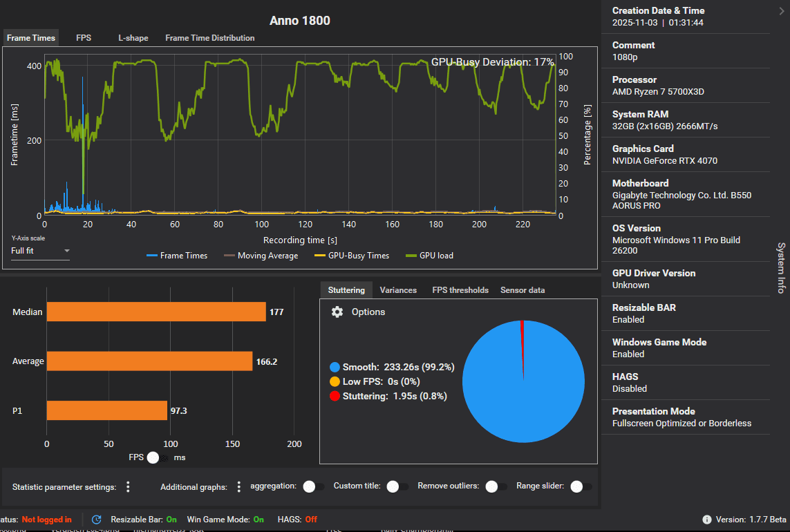Click GPU load legend entry

tap(429, 256)
